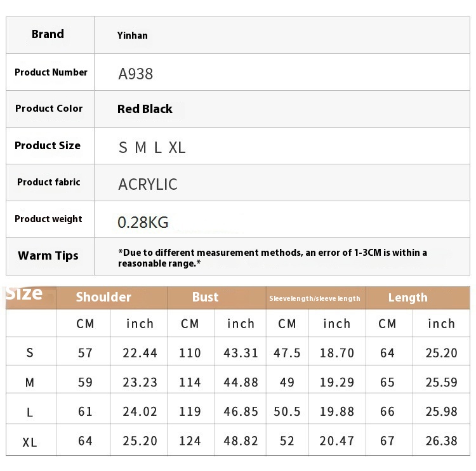The width and height of the screenshot is (476, 471).
Task: Select the Shoulder column header
Action: pos(103,297)
